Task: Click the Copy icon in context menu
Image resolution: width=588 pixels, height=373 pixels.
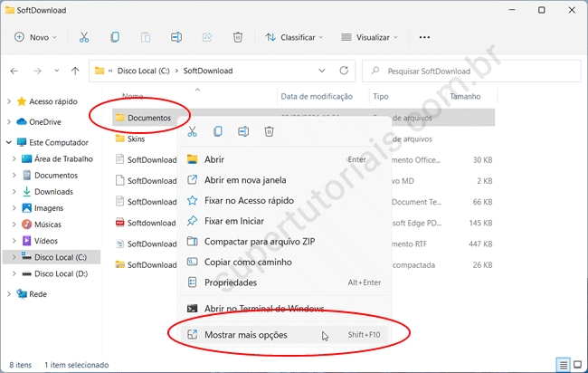Action: (218, 131)
